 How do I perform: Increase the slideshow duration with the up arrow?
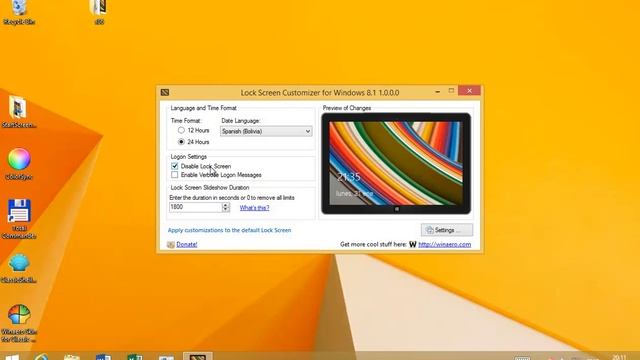pyautogui.click(x=226, y=205)
